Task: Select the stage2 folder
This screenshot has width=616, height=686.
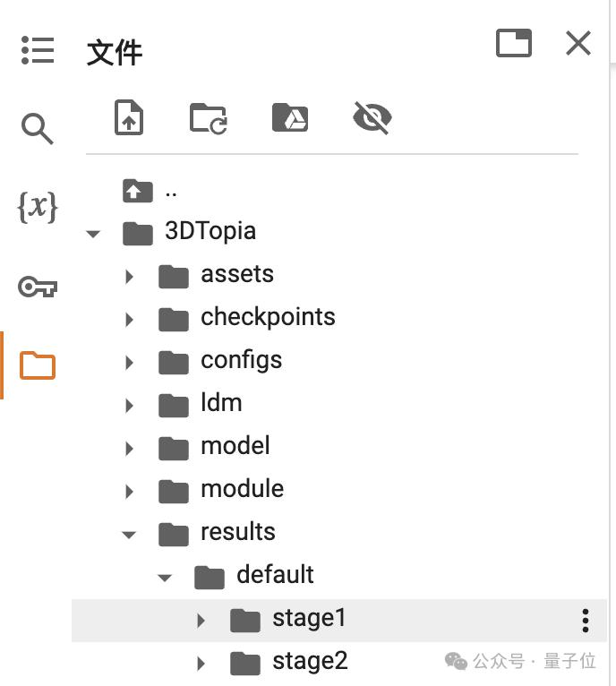Action: [310, 662]
